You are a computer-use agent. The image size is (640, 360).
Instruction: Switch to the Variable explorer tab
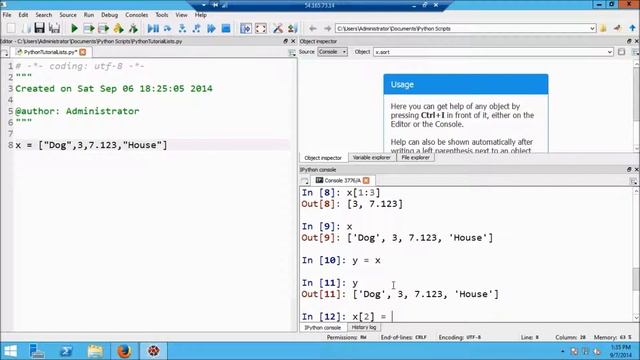[371, 158]
